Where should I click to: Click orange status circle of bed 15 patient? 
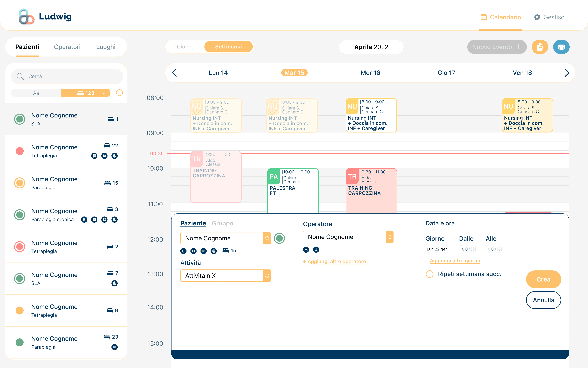click(x=20, y=183)
